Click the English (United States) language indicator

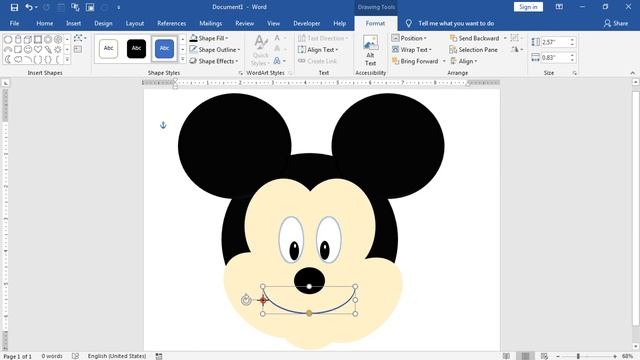pos(117,356)
